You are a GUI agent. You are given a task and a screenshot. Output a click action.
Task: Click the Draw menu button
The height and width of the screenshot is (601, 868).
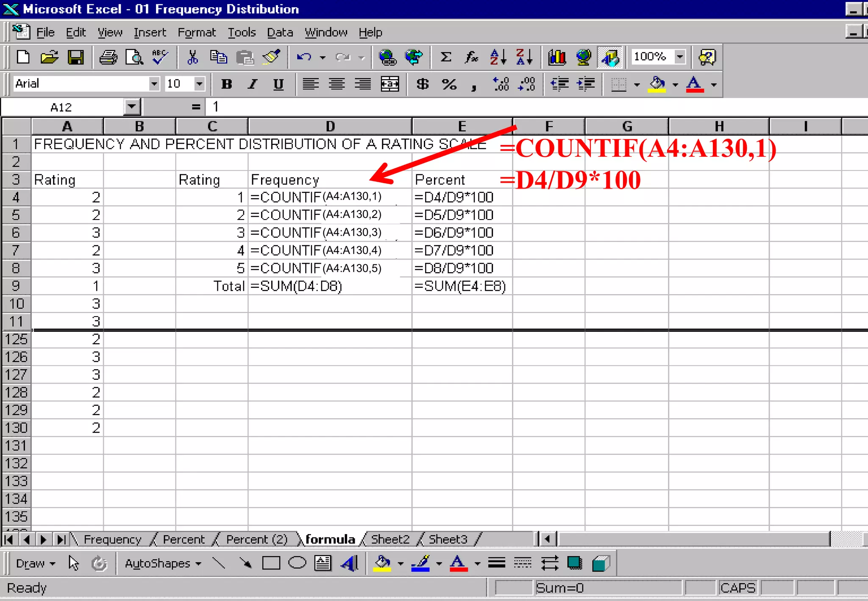[x=35, y=564]
